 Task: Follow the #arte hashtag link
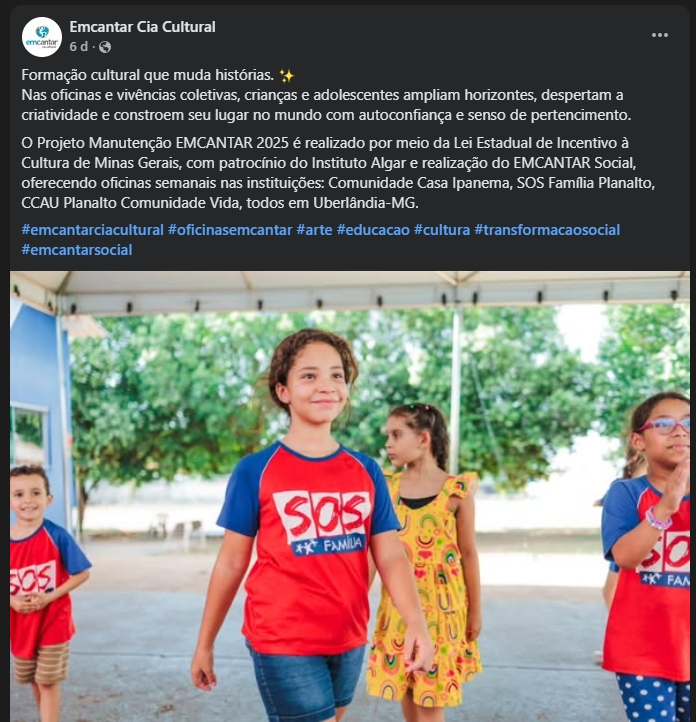point(314,230)
